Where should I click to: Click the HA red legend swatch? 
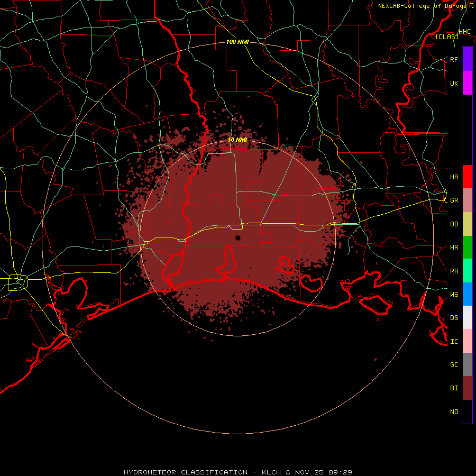467,177
